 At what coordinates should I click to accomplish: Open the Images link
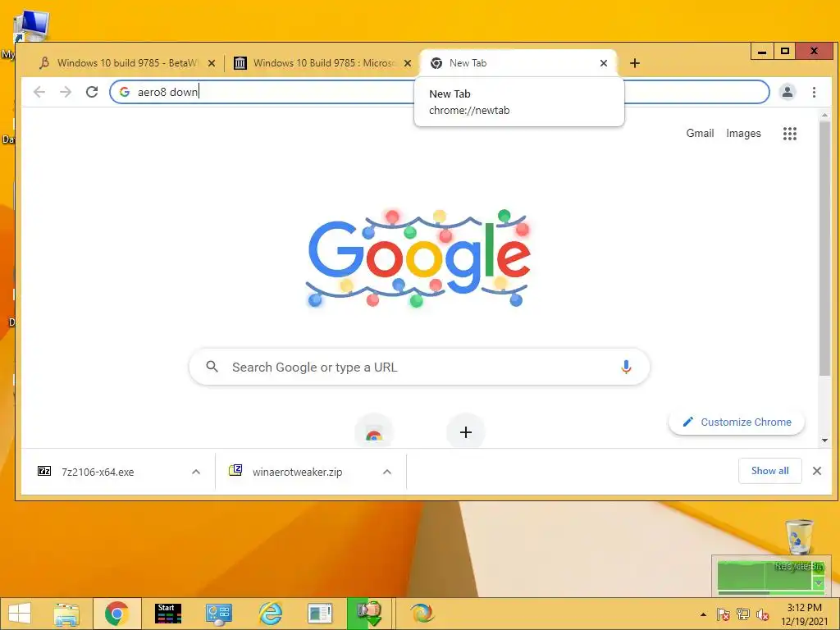click(743, 134)
